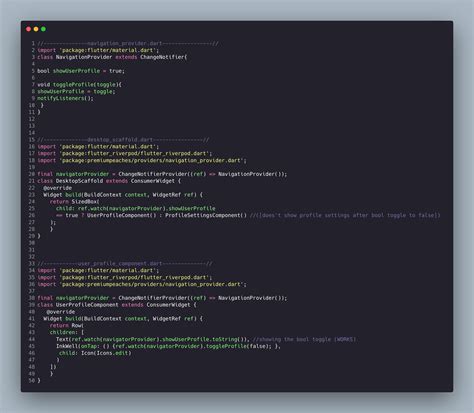
Task: Click the '@override' annotation on line 40
Action: pyautogui.click(x=60, y=312)
